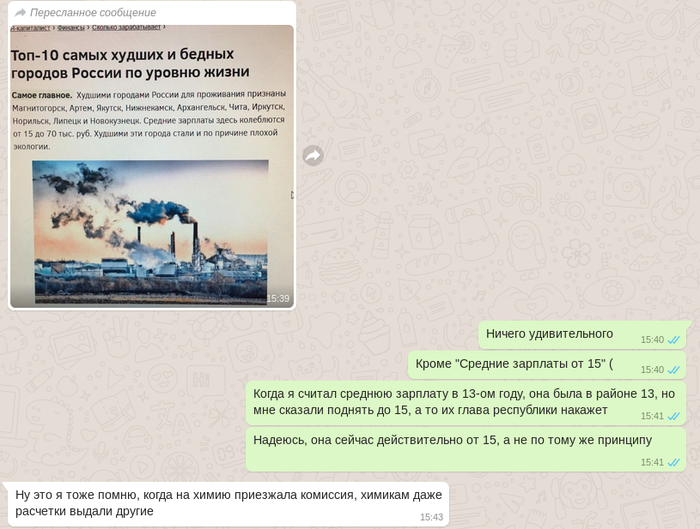The width and height of the screenshot is (700, 529).
Task: Click the 15:39 timestamp on the image
Action: (277, 298)
